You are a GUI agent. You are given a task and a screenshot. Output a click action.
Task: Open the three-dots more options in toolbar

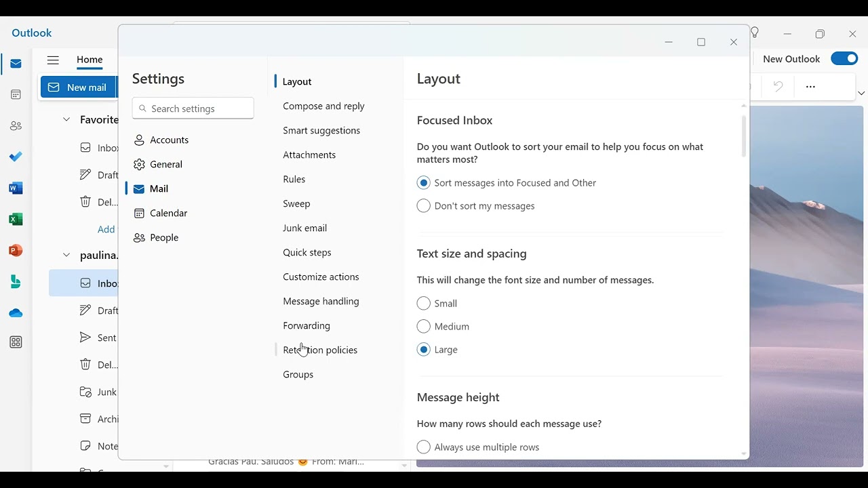[810, 87]
